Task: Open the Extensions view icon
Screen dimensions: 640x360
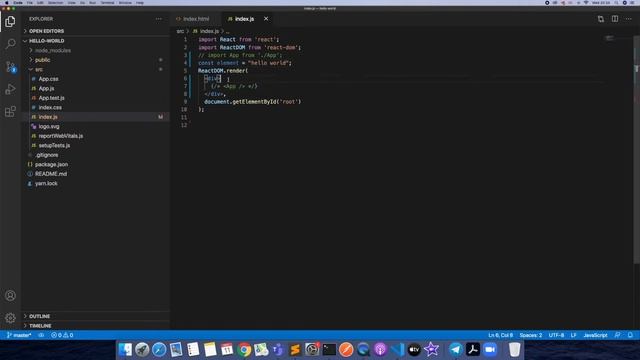Action: click(10, 111)
